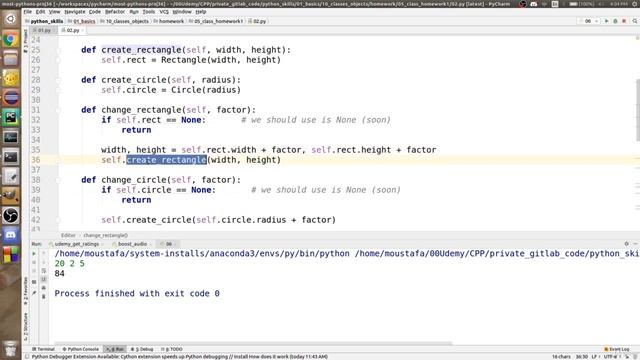This screenshot has width=640, height=360.
Task: Toggle fold marker at def change_circle line
Action: 58,180
